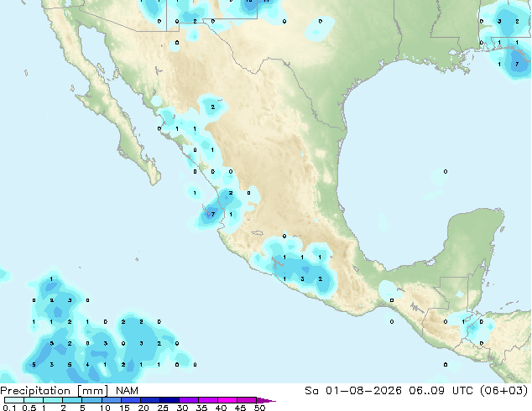Select the 25–30 mm navy legend swatch

tap(169, 400)
